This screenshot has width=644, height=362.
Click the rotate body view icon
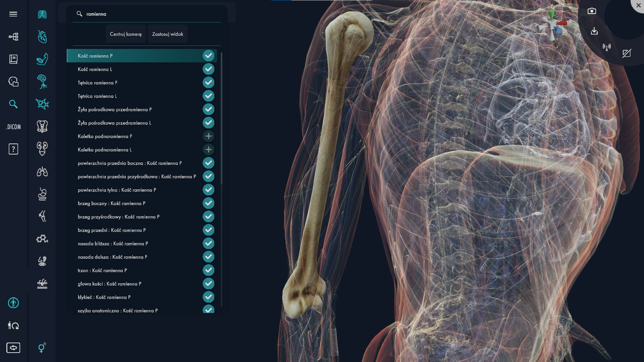click(13, 325)
